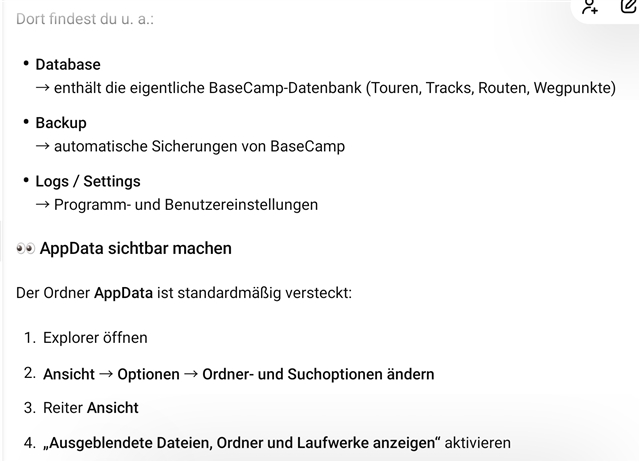The width and height of the screenshot is (640, 462).
Task: Click bold 'AppData' in the paragraph
Action: click(123, 293)
